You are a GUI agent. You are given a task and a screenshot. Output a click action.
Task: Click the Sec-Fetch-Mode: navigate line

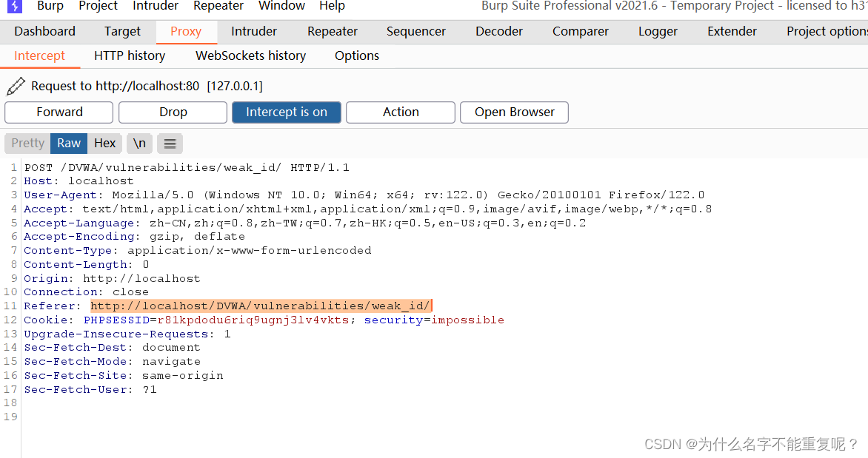113,362
